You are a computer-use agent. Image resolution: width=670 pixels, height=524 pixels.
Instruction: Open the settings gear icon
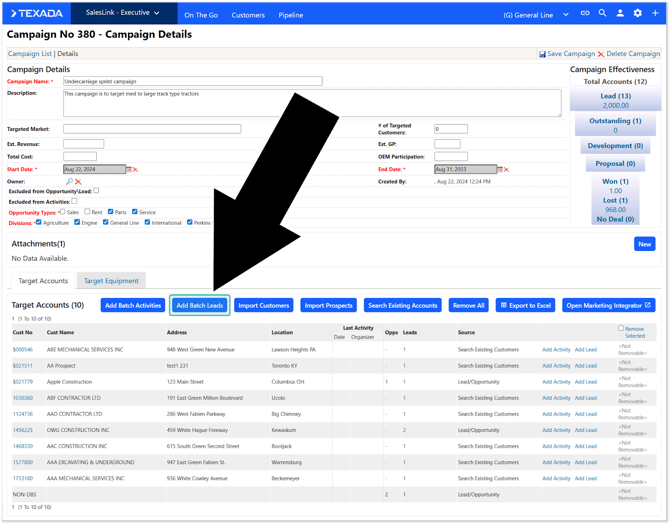click(638, 14)
